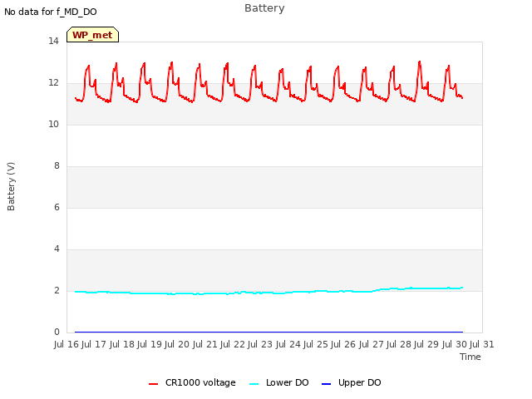Click the Jul 20 x-axis label

pyautogui.click(x=177, y=344)
